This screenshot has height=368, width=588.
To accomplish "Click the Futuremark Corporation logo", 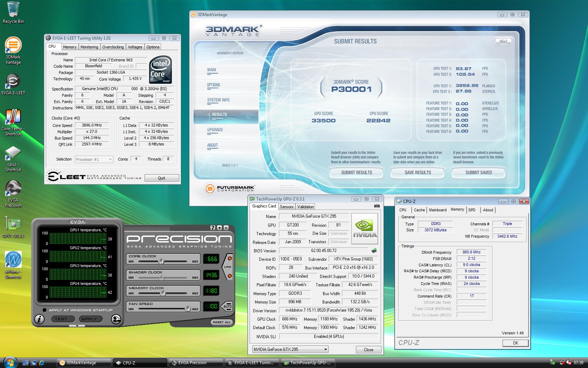I will click(x=230, y=189).
